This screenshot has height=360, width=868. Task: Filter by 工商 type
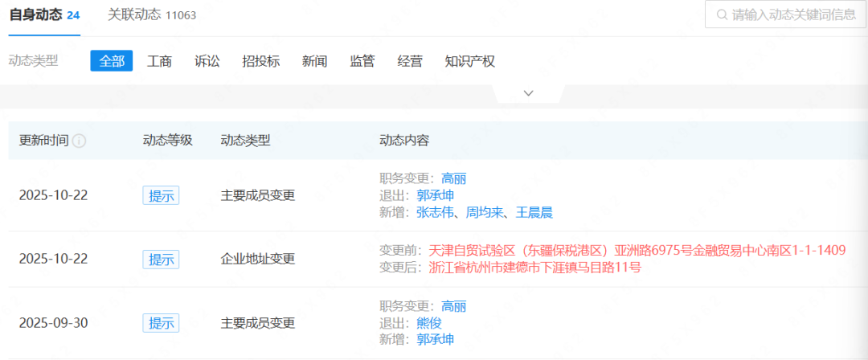click(159, 61)
